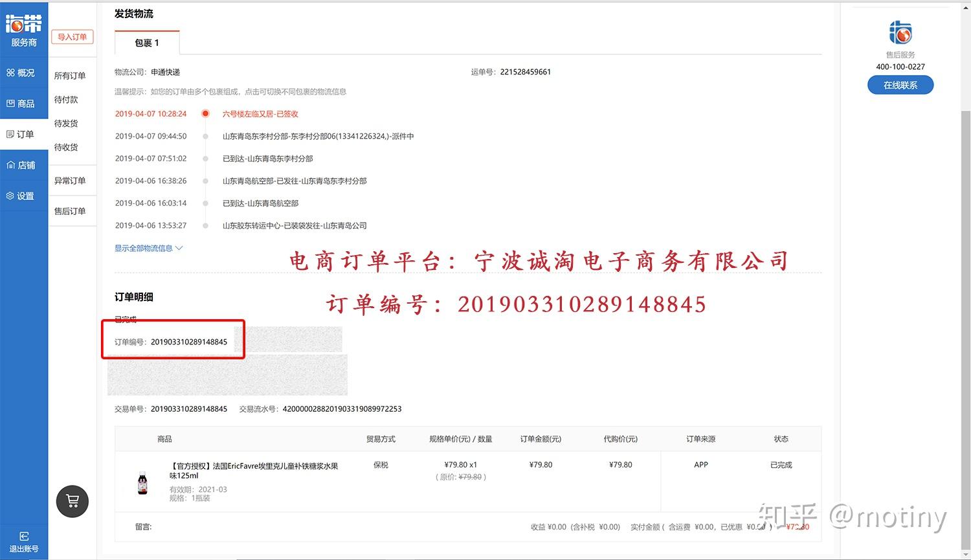Viewport: 971px width, 560px height.
Task: Click the 交易流水号 serial number value
Action: tap(342, 409)
